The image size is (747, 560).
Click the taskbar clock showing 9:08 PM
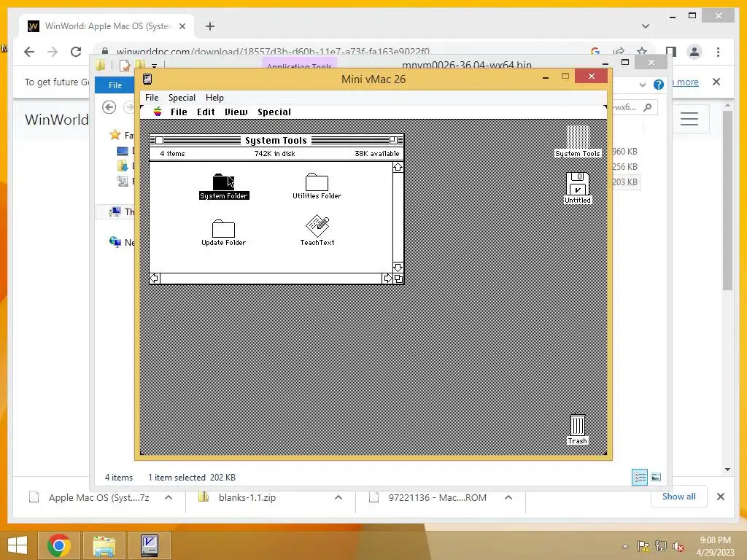(x=715, y=546)
